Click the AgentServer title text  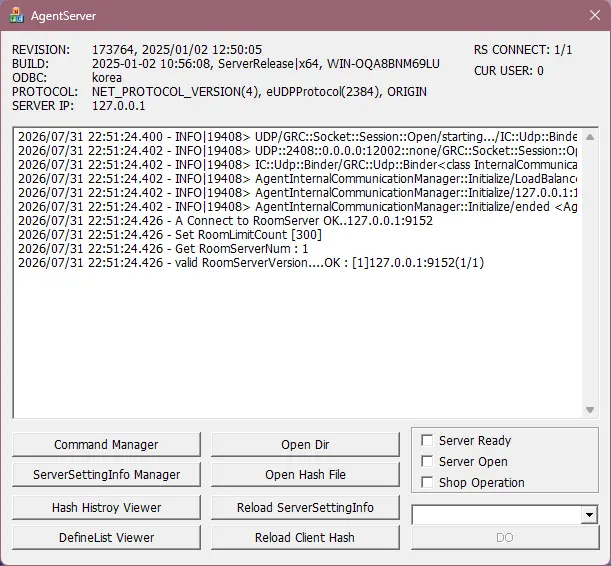click(x=64, y=16)
